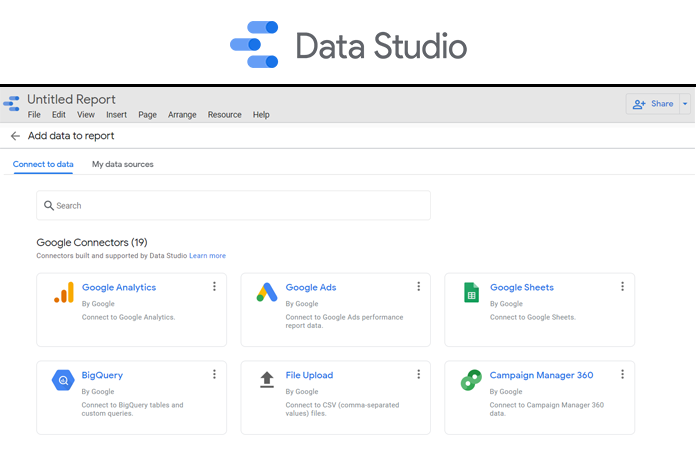Click the Data Studio logo beside Untitled Report
The width and height of the screenshot is (696, 464).
(x=12, y=104)
